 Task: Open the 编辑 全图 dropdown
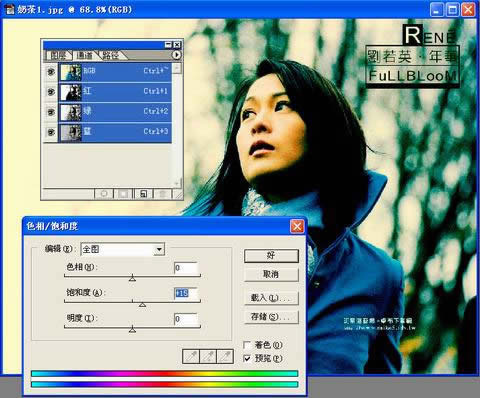pyautogui.click(x=123, y=249)
